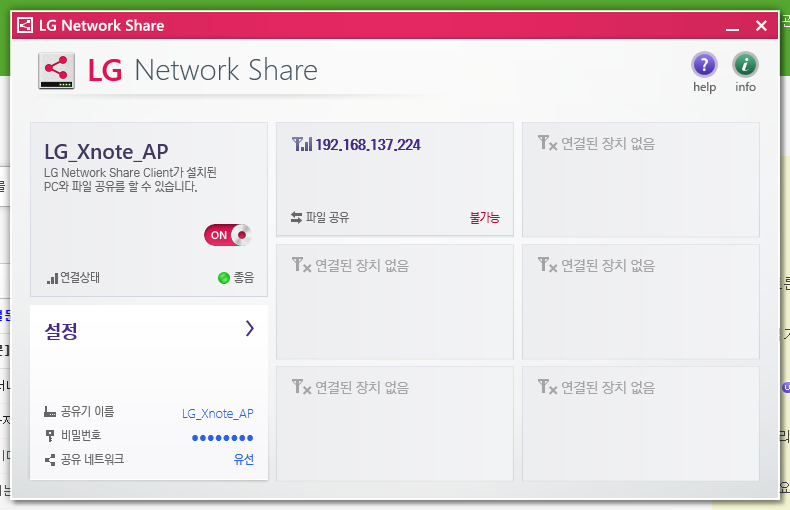Click the 유선 shared network value

tap(244, 459)
